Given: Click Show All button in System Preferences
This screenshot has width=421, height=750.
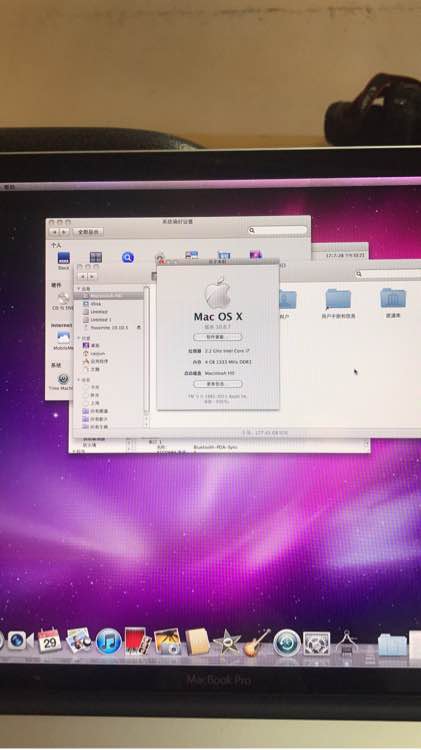Looking at the screenshot, I should pos(88,232).
